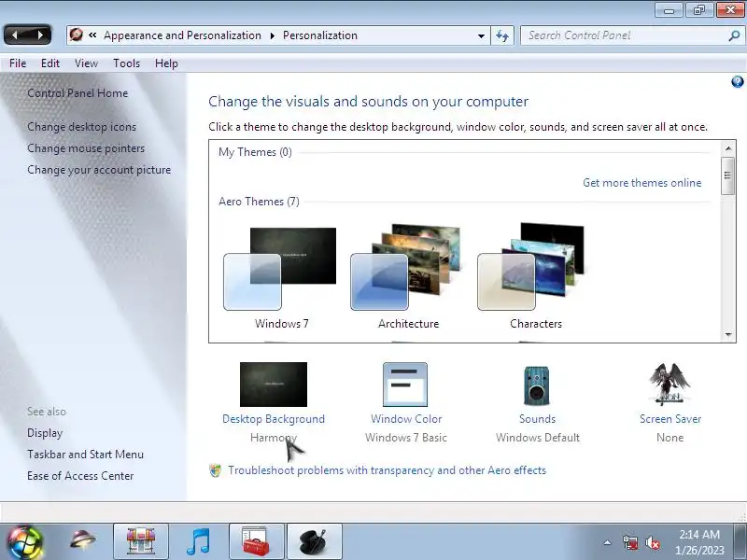Click the Screen Saver link text
The width and height of the screenshot is (747, 560).
[670, 419]
